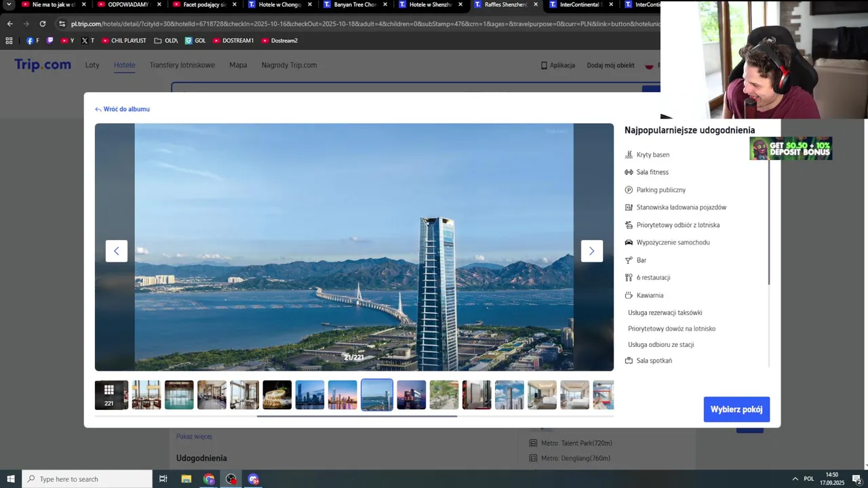The image size is (868, 488).
Task: Reload the Trip.com page
Action: (x=42, y=24)
